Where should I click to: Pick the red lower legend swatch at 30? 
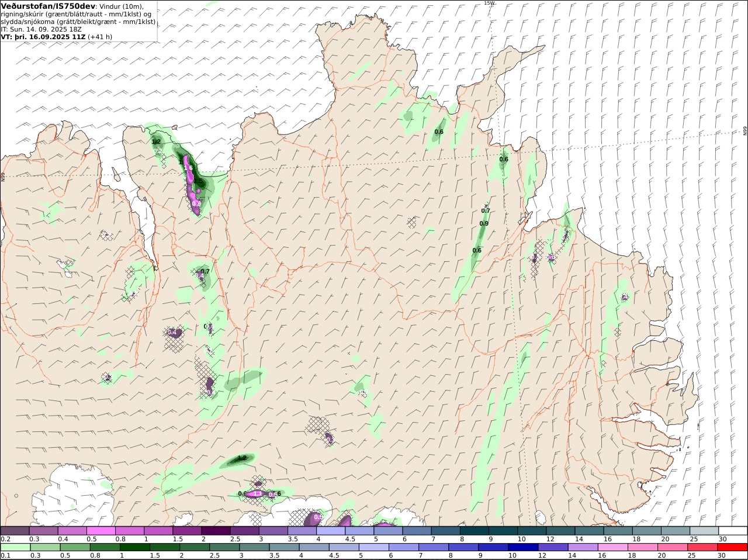click(x=732, y=548)
